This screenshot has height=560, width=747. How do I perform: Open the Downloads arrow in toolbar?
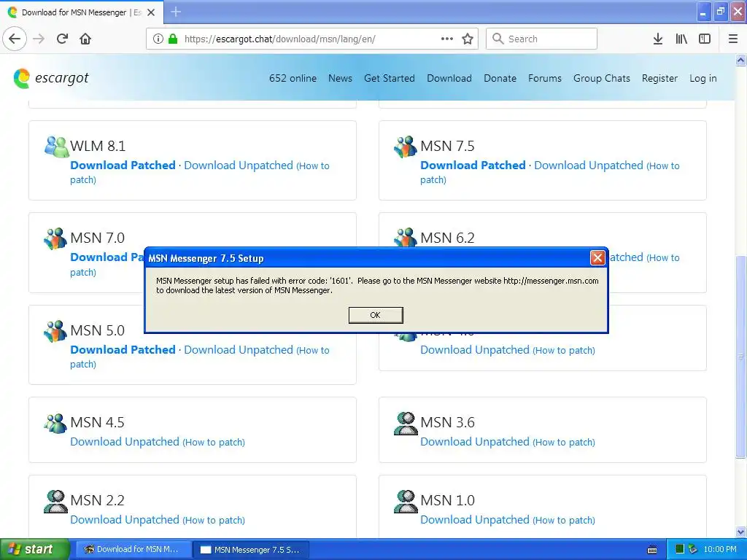pos(658,39)
